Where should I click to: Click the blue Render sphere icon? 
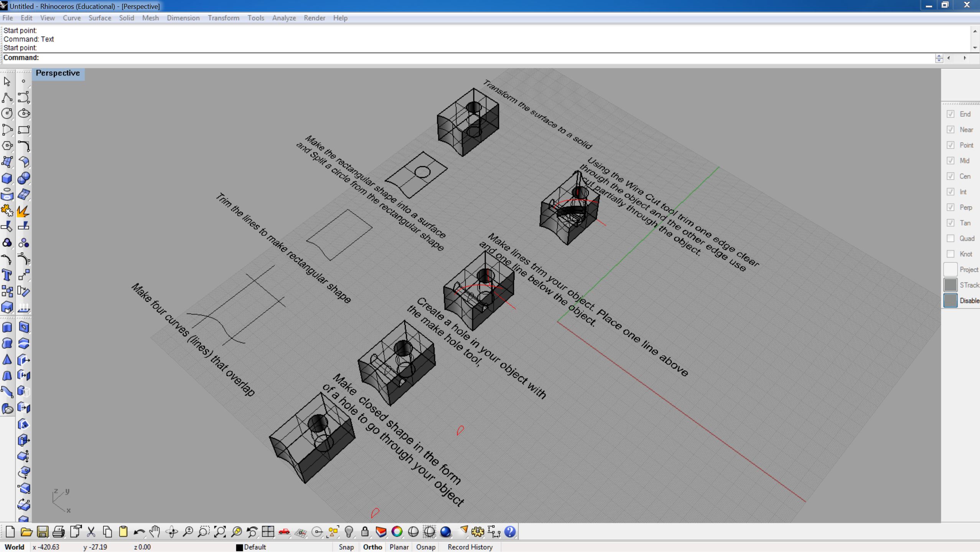[x=445, y=532]
